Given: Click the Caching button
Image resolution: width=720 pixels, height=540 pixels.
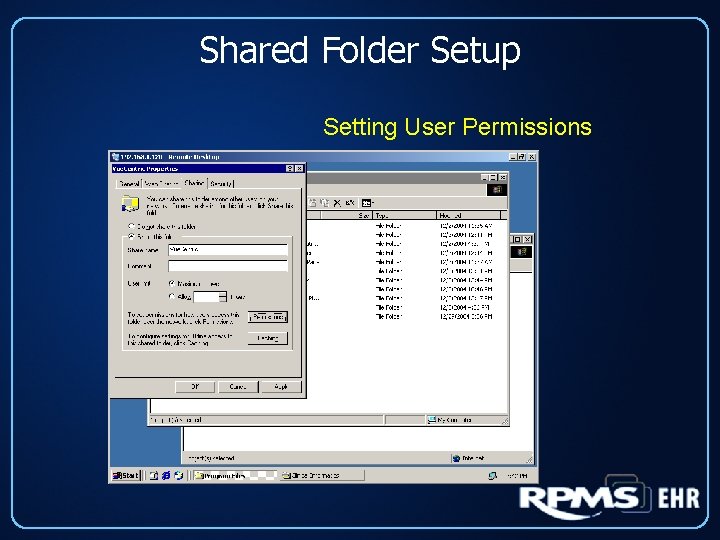Looking at the screenshot, I should [268, 338].
